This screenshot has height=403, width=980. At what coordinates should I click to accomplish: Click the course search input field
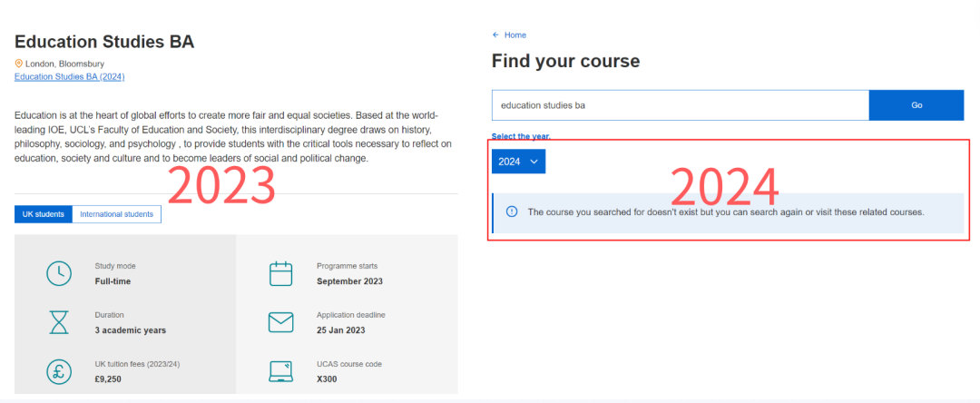680,105
